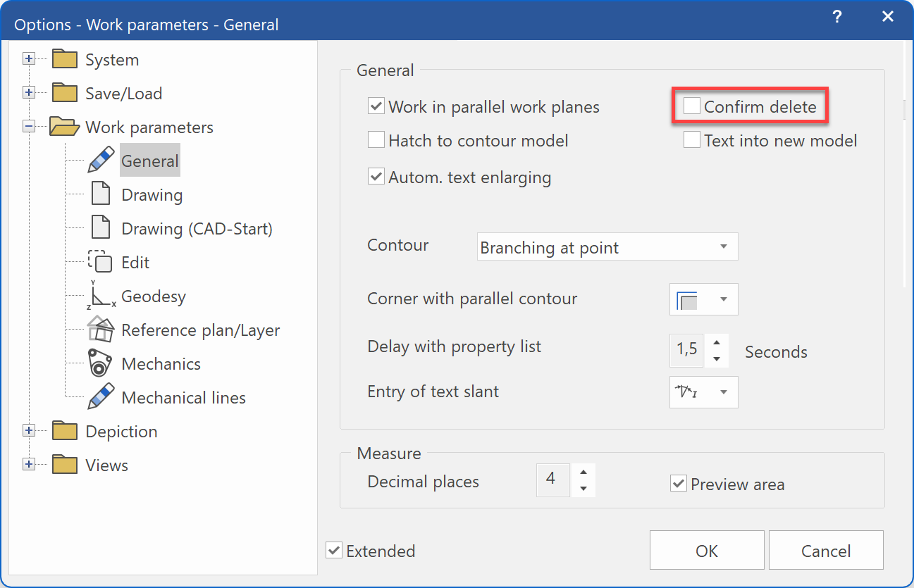Expand the System folder node
This screenshot has width=914, height=588.
(29, 60)
